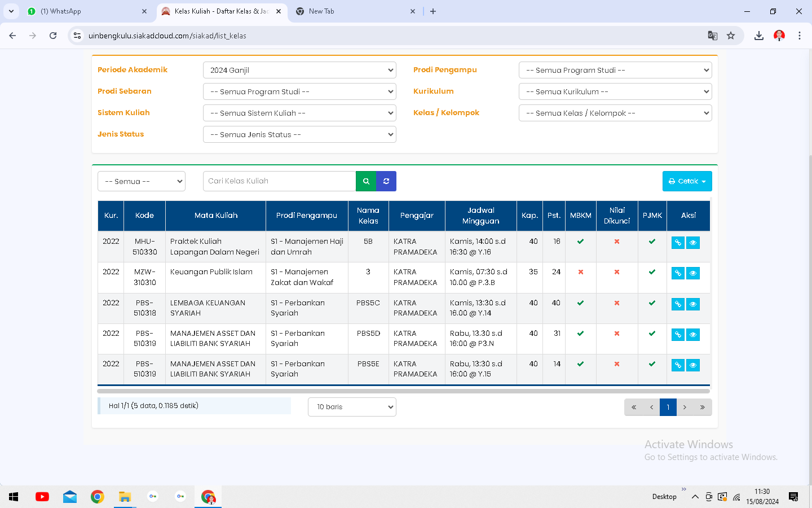Expand the Sistem Kuliah dropdown
This screenshot has width=812, height=508.
(299, 113)
